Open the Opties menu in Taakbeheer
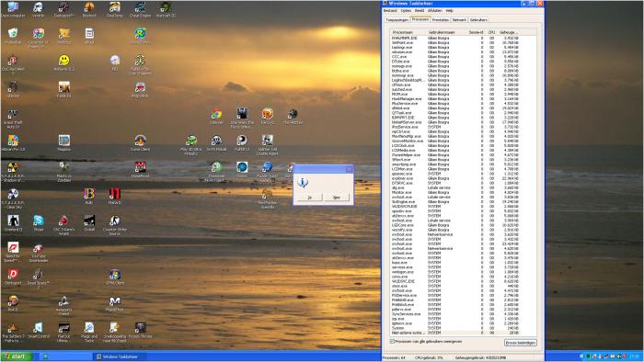Image resolution: width=644 pixels, height=362 pixels. (x=406, y=11)
